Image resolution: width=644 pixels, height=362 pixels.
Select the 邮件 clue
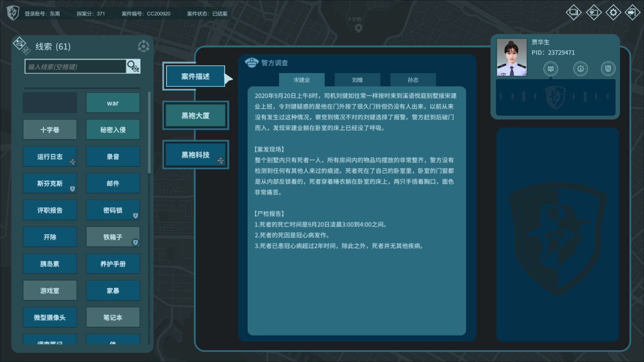point(113,183)
